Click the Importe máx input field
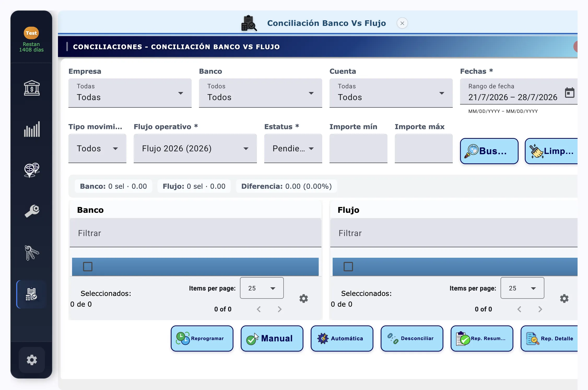588x390 pixels. 424,148
